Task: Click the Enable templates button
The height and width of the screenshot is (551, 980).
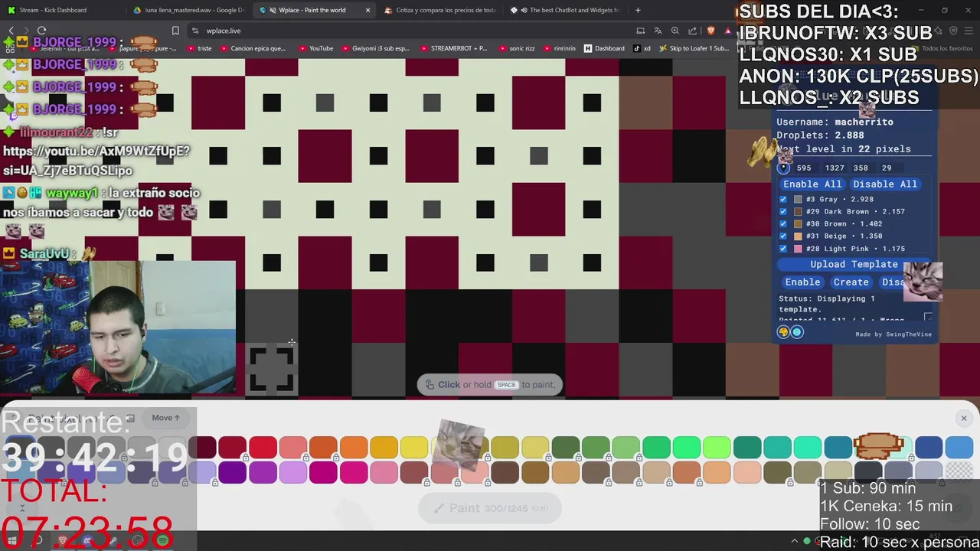Action: (x=802, y=282)
